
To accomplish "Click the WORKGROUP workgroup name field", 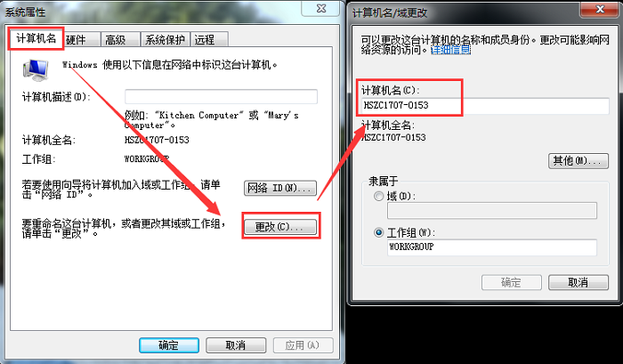I will pyautogui.click(x=492, y=247).
